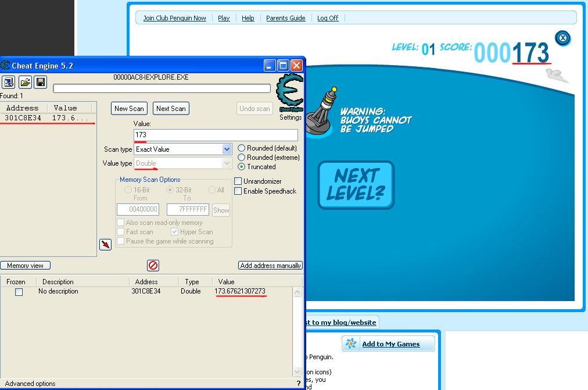Open the Scan type dropdown
The height and width of the screenshot is (390, 588).
[227, 149]
